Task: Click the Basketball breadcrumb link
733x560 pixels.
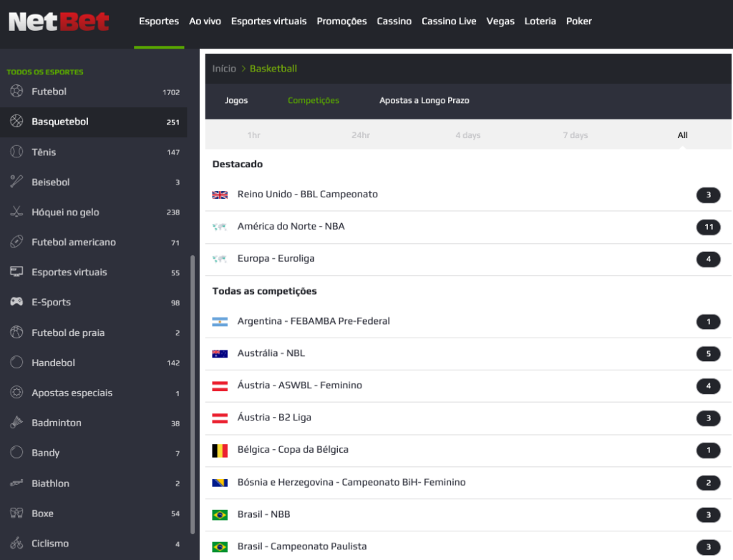Action: [x=273, y=69]
